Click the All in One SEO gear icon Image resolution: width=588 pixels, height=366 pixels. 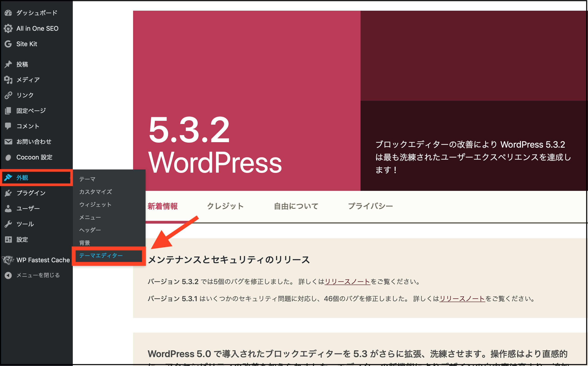point(8,28)
